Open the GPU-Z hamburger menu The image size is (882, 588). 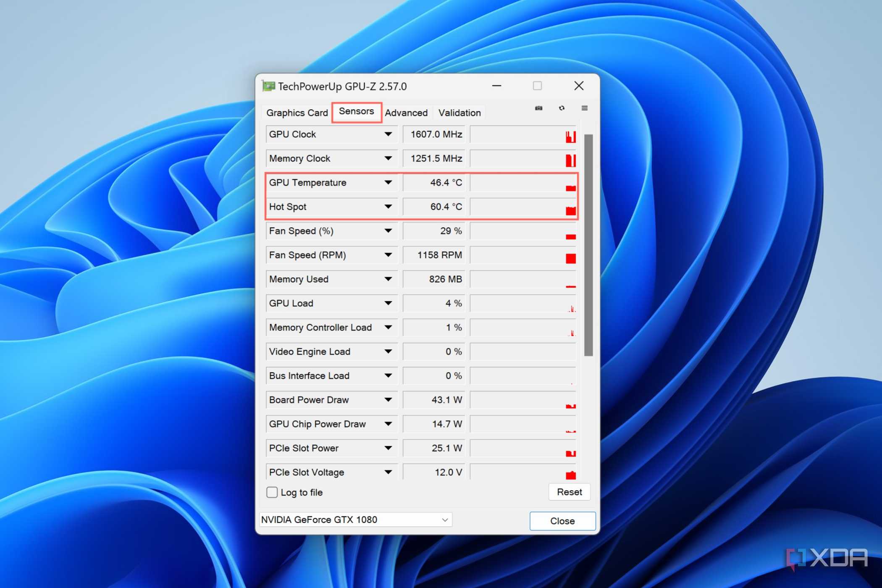tap(584, 108)
